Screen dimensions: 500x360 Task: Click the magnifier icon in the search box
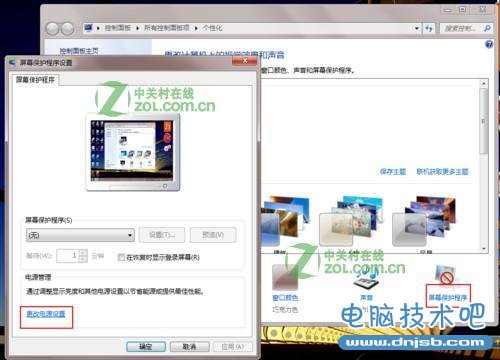[487, 28]
